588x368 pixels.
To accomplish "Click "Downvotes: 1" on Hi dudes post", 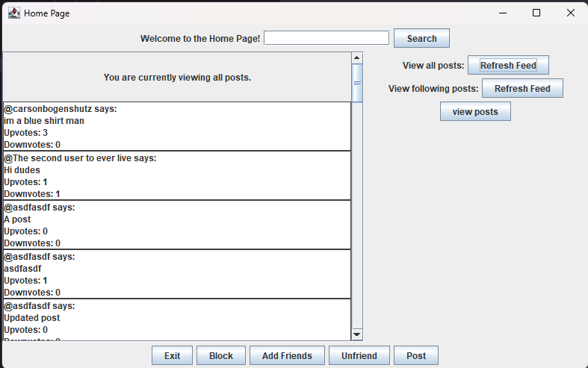I will [x=32, y=194].
